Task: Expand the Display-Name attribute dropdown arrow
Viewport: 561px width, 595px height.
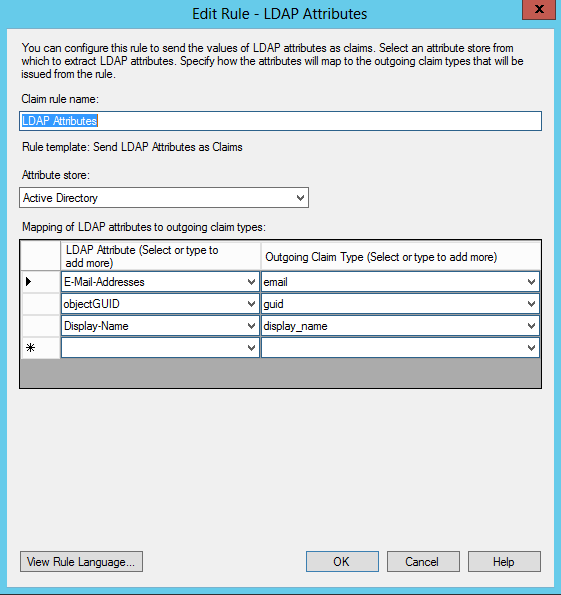Action: point(251,326)
